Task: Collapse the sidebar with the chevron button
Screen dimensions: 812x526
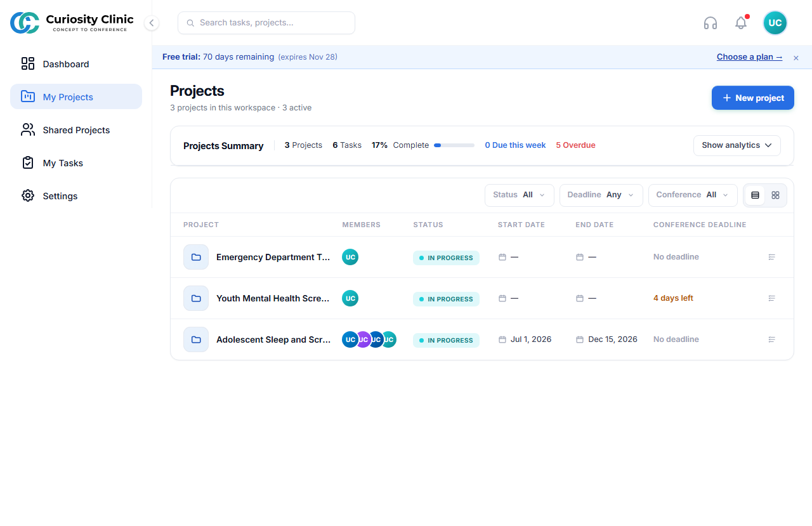Action: (151, 23)
